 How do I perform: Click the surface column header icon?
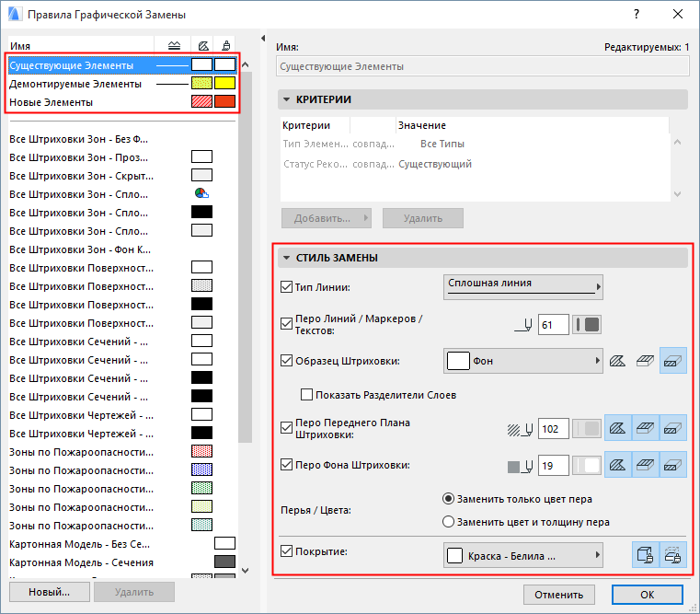(x=226, y=46)
